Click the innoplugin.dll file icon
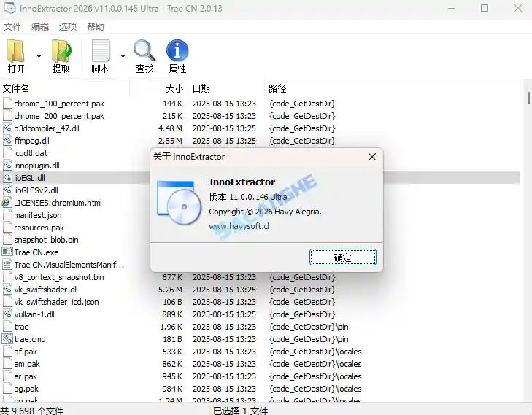This screenshot has height=415, width=532. tap(7, 166)
